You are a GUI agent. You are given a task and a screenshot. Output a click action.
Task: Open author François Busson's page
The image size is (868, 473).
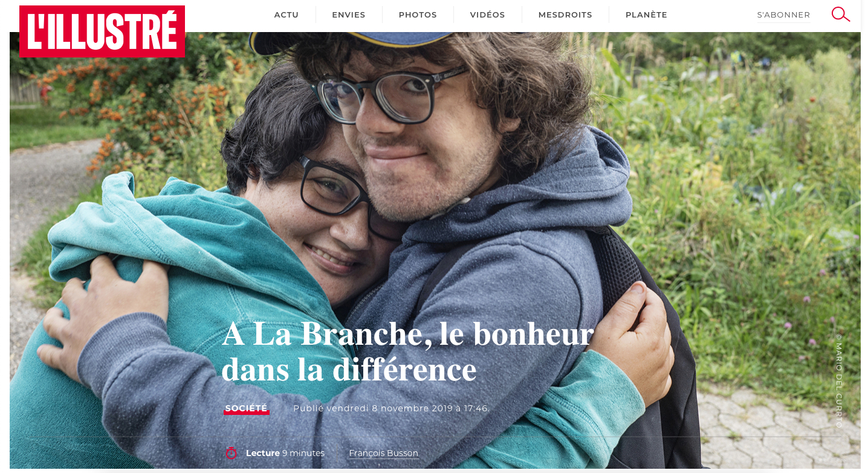(x=383, y=453)
